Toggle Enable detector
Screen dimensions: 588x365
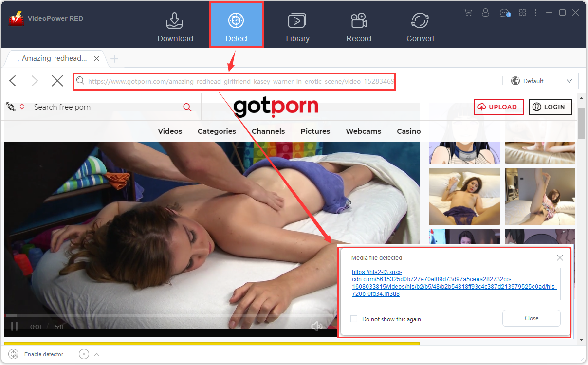click(36, 354)
